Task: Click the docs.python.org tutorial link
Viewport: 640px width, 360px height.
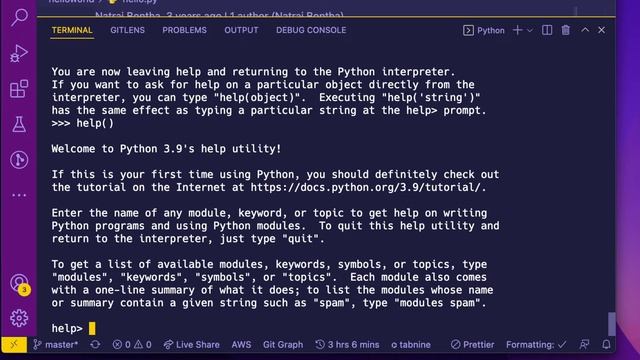Action: point(365,187)
